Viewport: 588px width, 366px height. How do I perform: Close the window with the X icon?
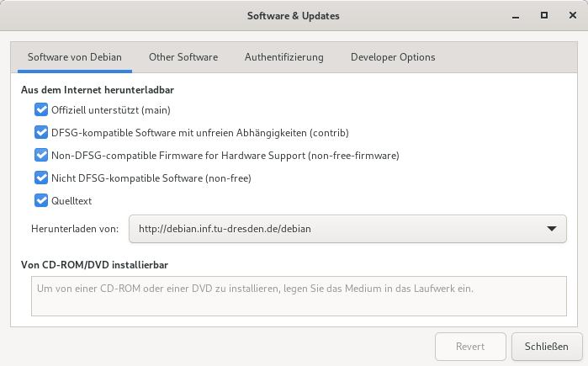(x=573, y=15)
